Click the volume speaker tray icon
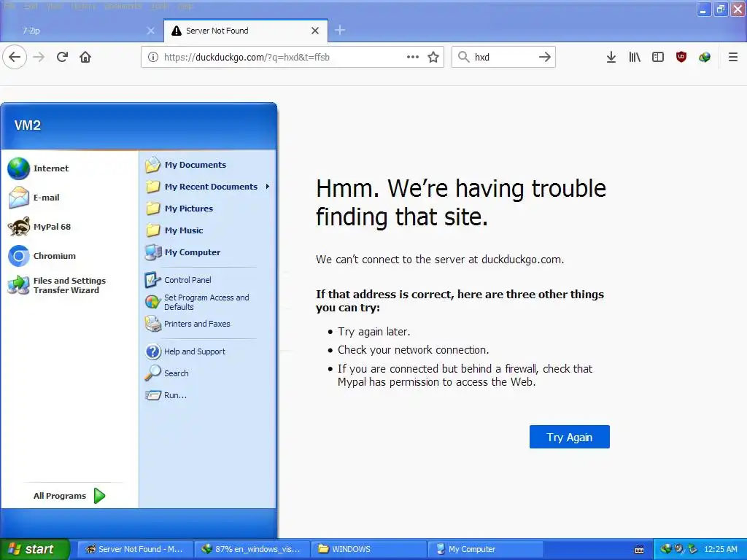This screenshot has height=560, width=747. pos(679,549)
